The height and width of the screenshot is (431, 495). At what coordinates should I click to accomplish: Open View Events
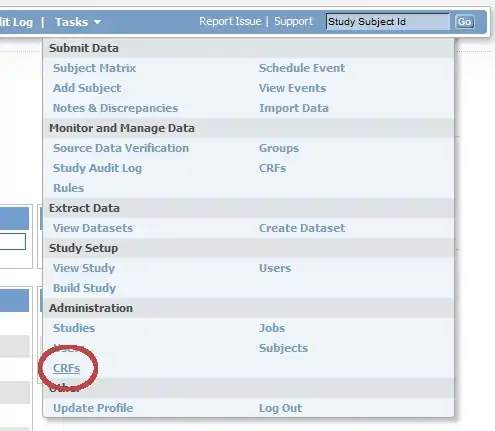pos(292,88)
